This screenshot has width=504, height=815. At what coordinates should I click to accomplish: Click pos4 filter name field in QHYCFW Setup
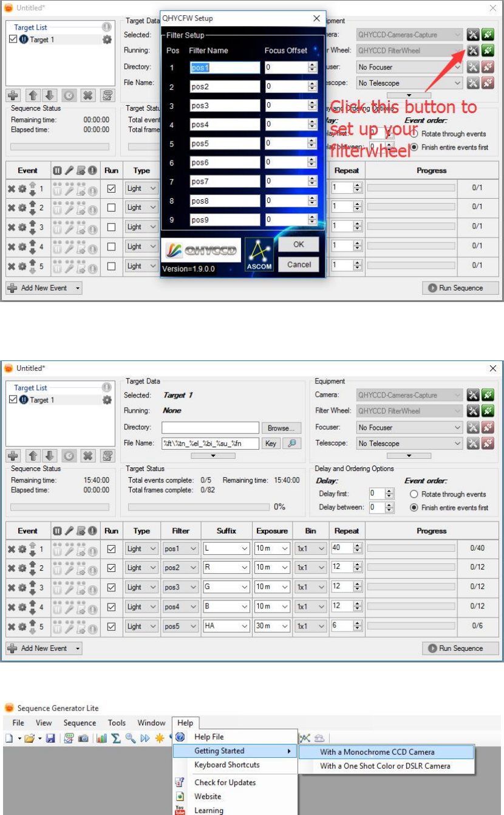tap(225, 125)
